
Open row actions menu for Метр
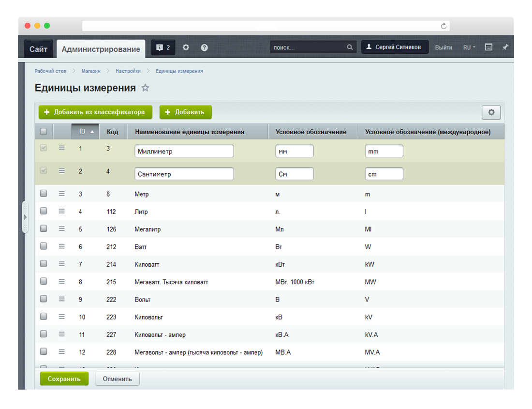click(x=61, y=194)
